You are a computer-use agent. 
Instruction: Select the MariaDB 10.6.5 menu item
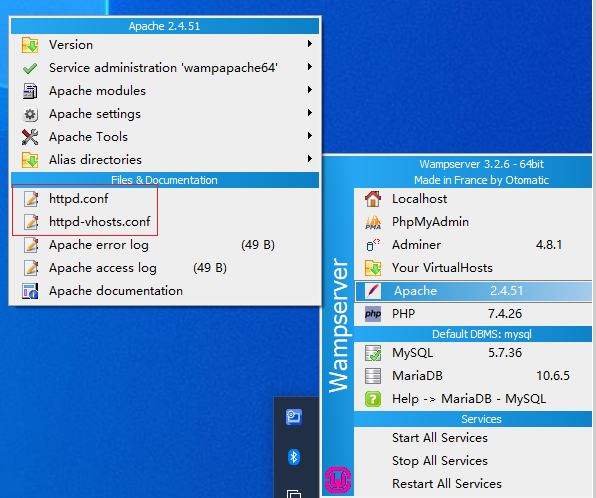(473, 376)
